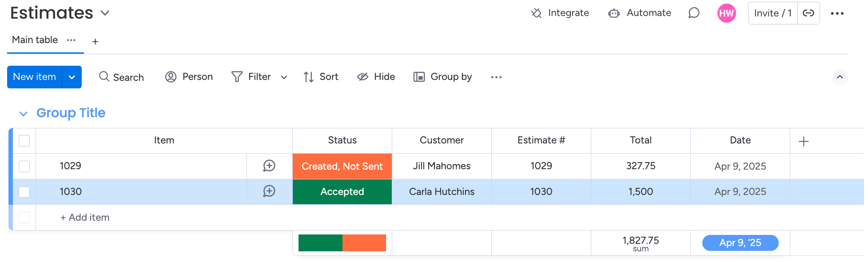Viewport: 868px width, 262px height.
Task: Switch to the Main table tab
Action: click(35, 40)
